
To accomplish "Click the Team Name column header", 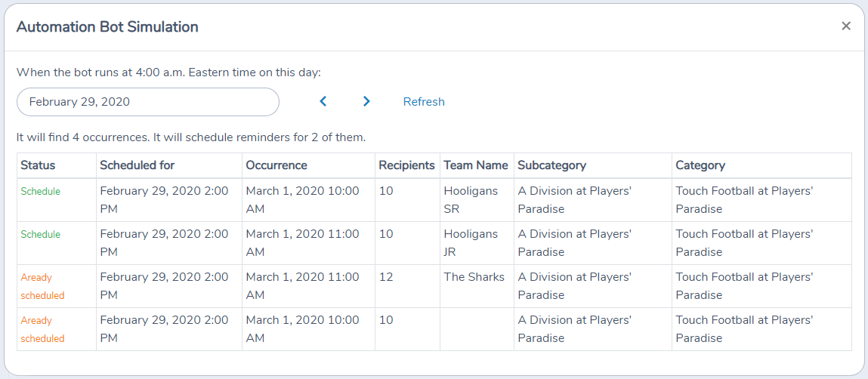I will coord(476,165).
